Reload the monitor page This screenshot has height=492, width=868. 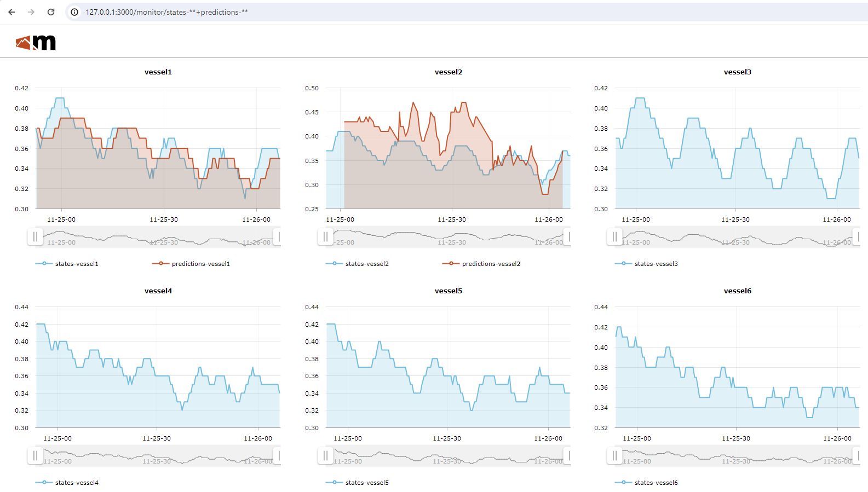coord(51,12)
